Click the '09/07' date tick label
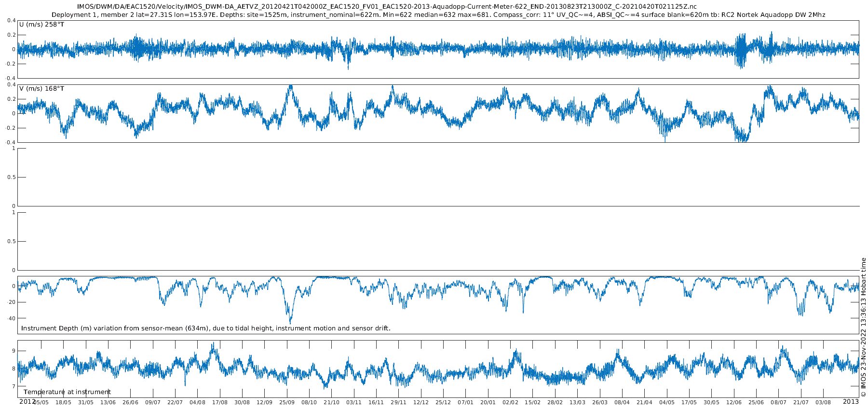868x410 pixels. [x=153, y=403]
